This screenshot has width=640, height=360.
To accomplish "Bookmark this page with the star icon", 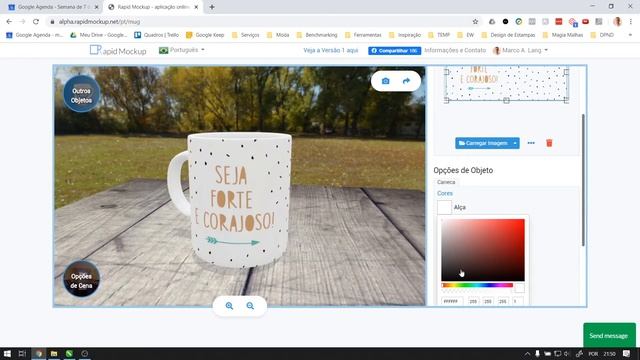I will [475, 21].
